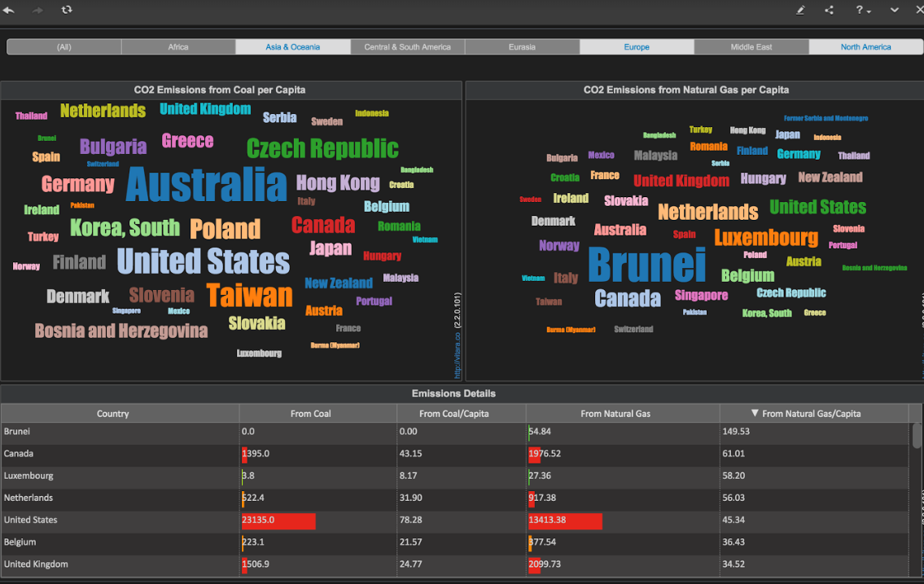Image resolution: width=924 pixels, height=584 pixels.
Task: Select the (All) regions tab
Action: tap(63, 46)
